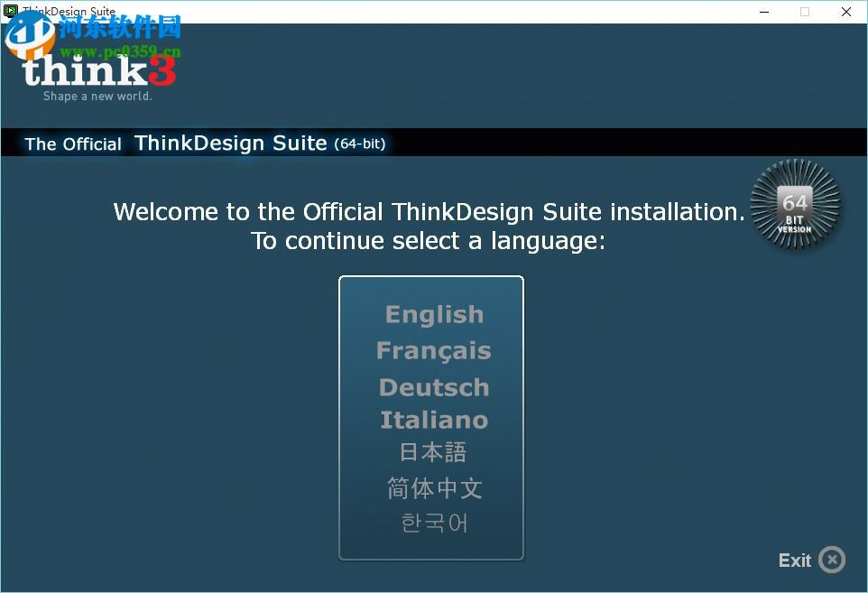This screenshot has height=593, width=868.
Task: Choose Français from language list
Action: tap(434, 351)
